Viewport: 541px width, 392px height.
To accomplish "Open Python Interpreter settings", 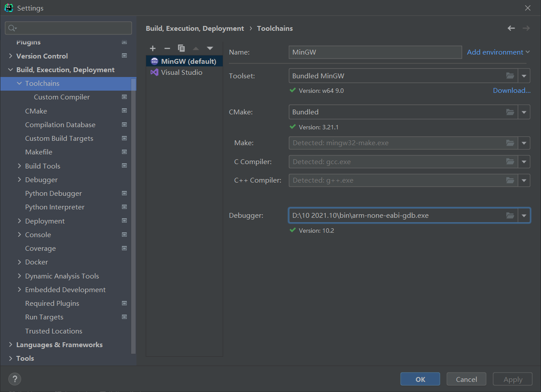I will pyautogui.click(x=55, y=207).
